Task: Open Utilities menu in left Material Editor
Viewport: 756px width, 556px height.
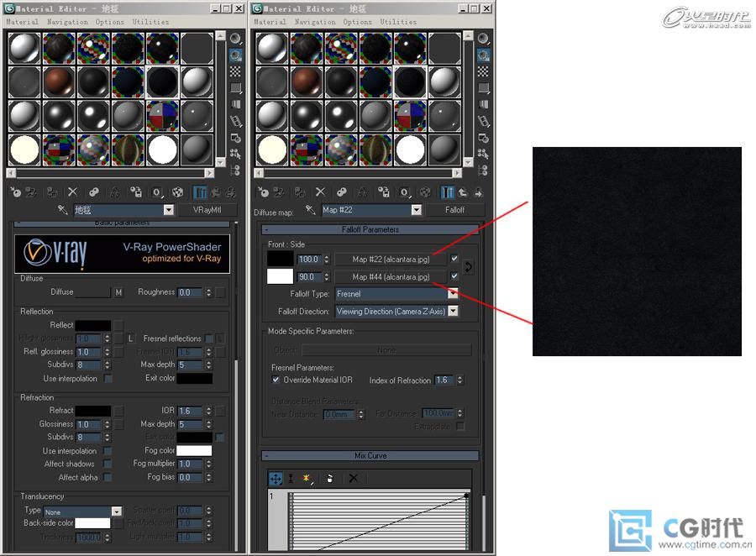Action: 150,22
